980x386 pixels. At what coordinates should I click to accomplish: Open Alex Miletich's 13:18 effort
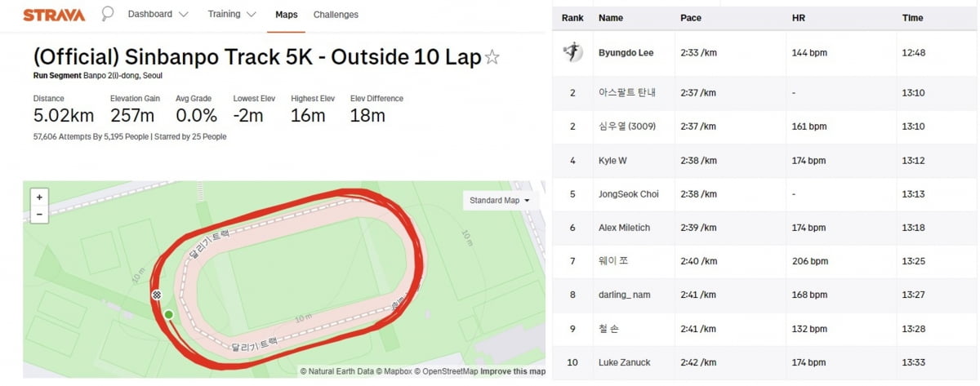tap(913, 228)
